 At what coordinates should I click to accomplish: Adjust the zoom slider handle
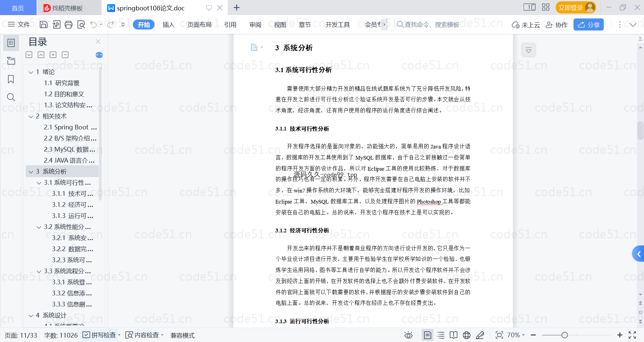coord(565,335)
